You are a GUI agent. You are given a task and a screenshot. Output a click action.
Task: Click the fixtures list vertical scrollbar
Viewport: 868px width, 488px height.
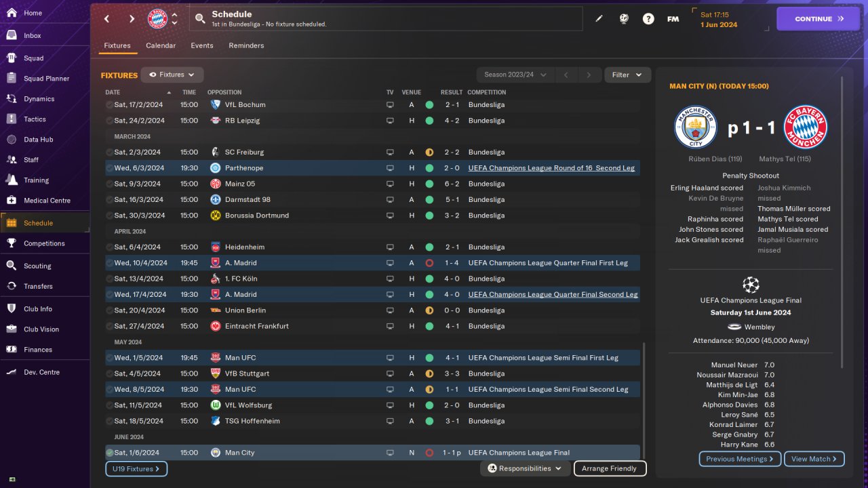pos(644,400)
